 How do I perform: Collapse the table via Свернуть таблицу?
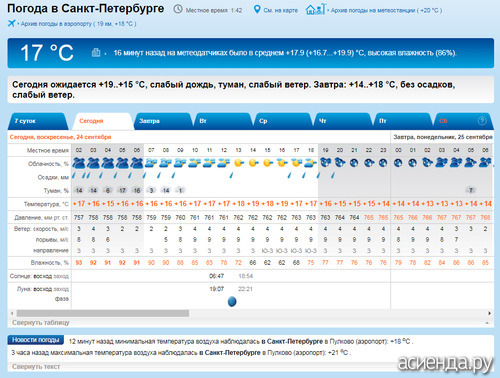[x=41, y=323]
